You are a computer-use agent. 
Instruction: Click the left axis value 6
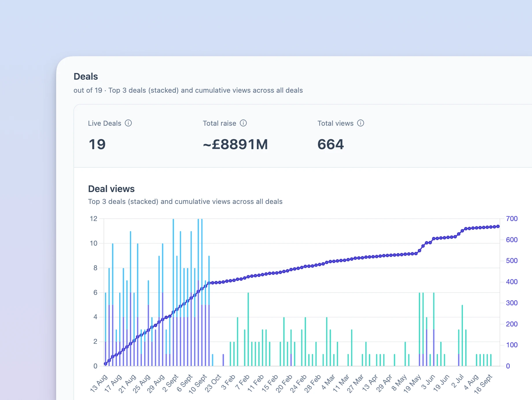pyautogui.click(x=95, y=293)
